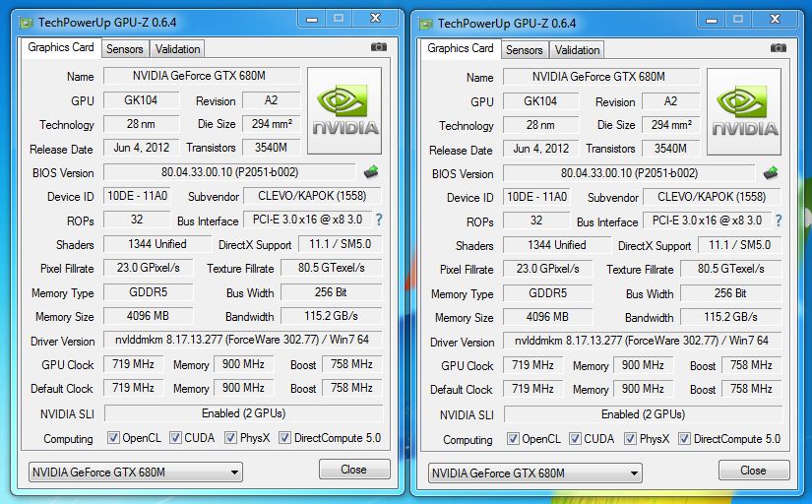Click Close button in right GPU-Z window
Image resolution: width=812 pixels, height=504 pixels.
tap(754, 471)
